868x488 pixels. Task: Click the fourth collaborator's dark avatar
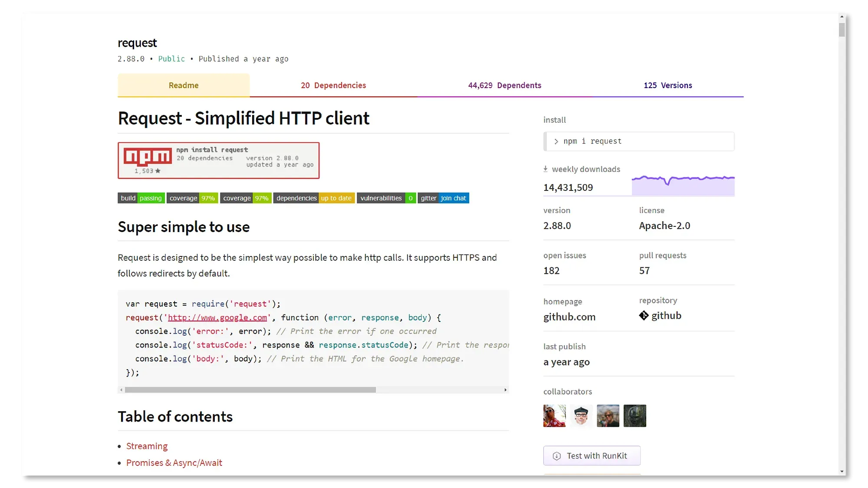(635, 416)
